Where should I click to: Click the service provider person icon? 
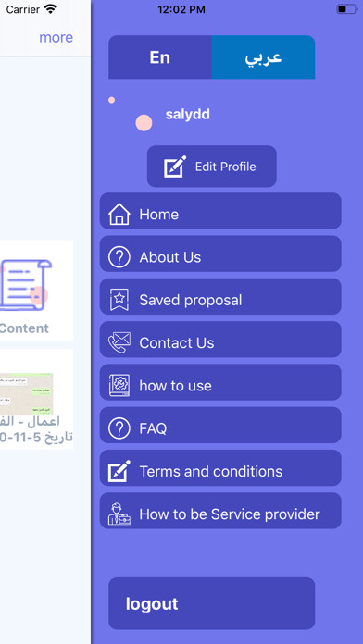click(119, 514)
